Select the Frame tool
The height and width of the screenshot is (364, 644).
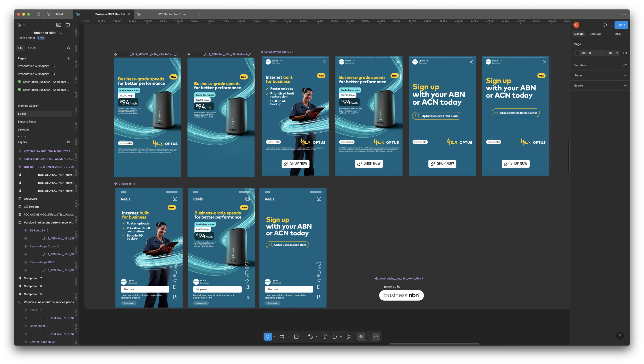(282, 337)
